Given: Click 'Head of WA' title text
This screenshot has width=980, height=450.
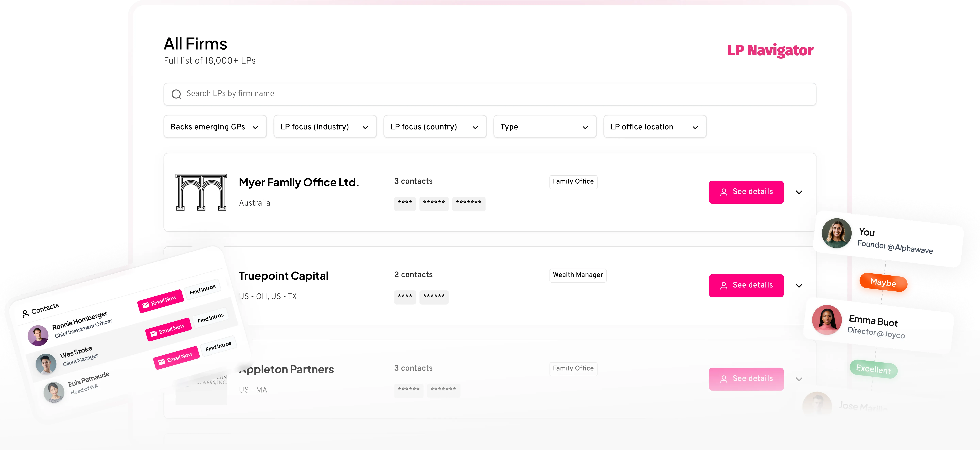Looking at the screenshot, I should [84, 389].
